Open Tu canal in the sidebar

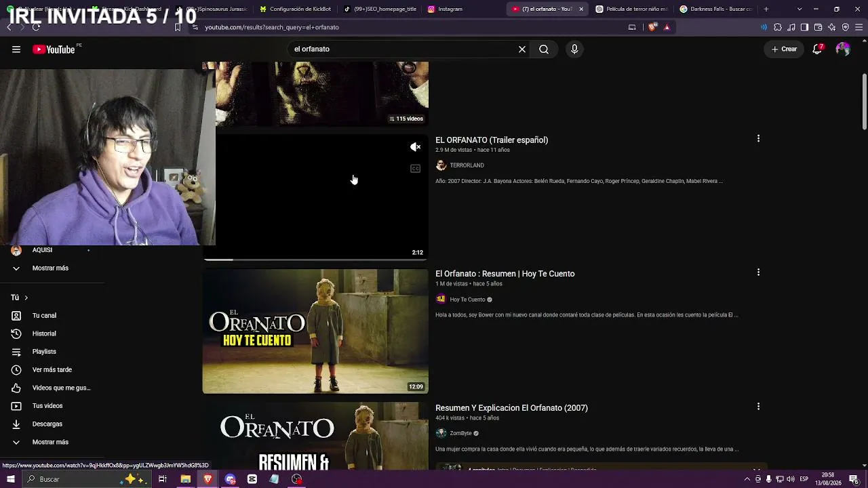pos(44,316)
